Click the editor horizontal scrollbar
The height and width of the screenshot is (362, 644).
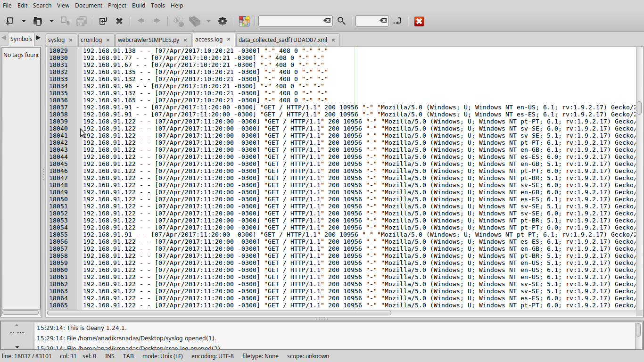236,313
